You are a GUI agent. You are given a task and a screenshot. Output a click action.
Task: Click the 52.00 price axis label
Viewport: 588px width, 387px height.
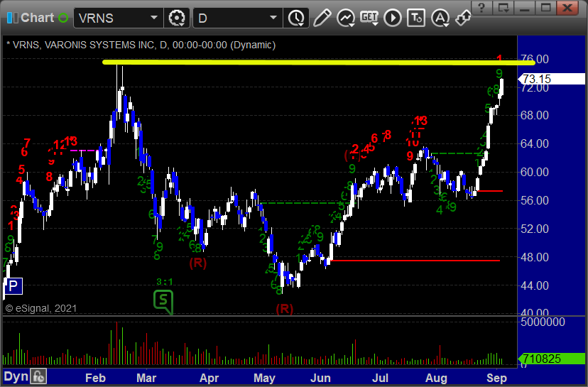(x=535, y=229)
